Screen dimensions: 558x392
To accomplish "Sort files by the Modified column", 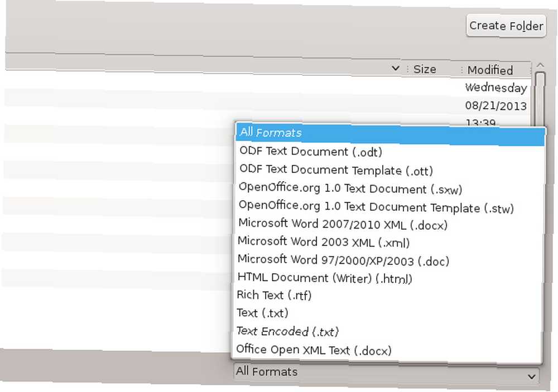I will point(496,70).
